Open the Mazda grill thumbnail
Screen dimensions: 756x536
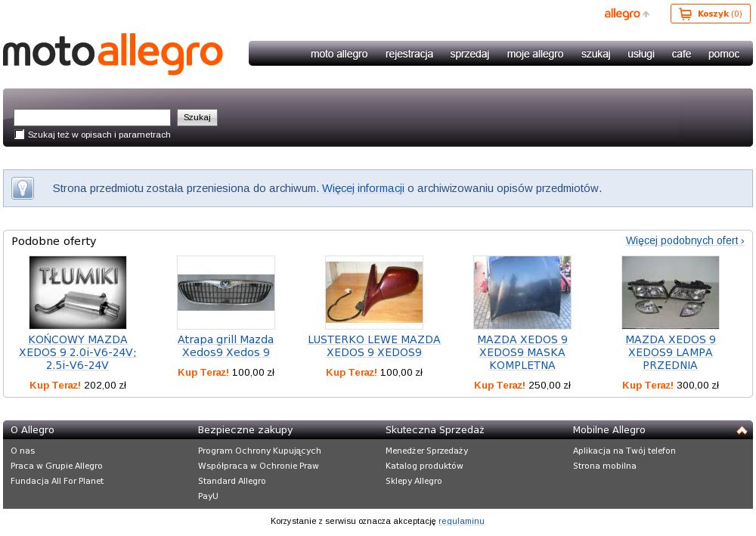226,293
